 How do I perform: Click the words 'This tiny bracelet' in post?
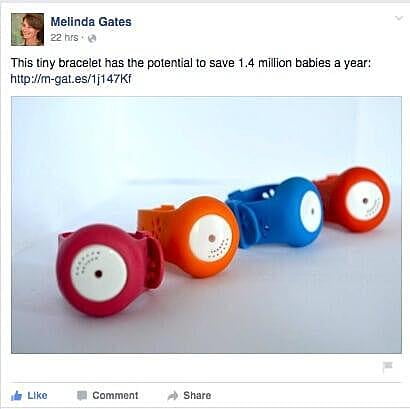(x=57, y=63)
